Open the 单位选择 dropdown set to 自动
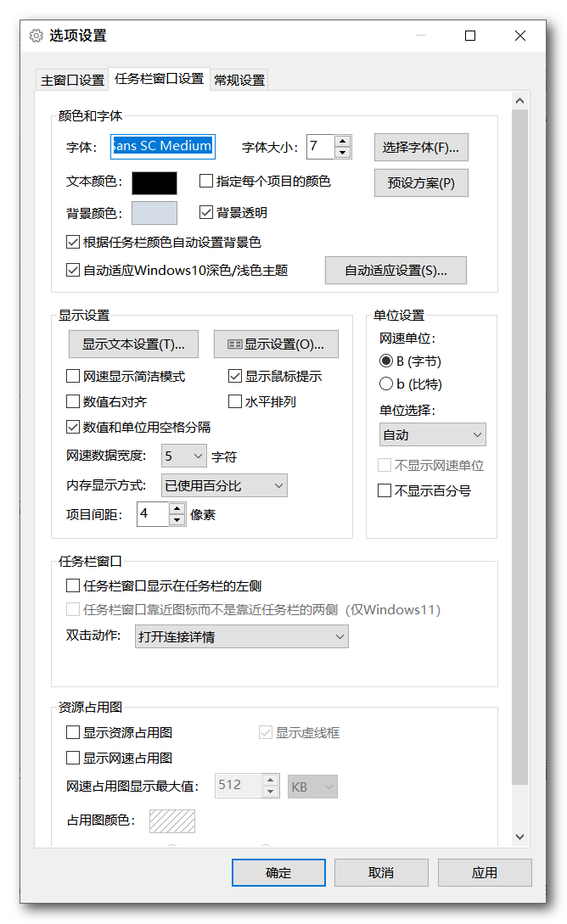This screenshot has width=567, height=924. [432, 434]
